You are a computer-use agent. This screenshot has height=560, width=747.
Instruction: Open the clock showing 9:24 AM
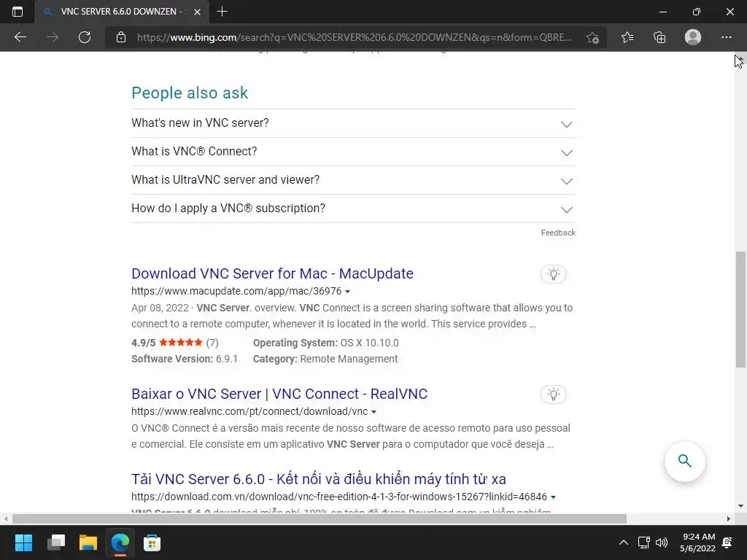698,542
